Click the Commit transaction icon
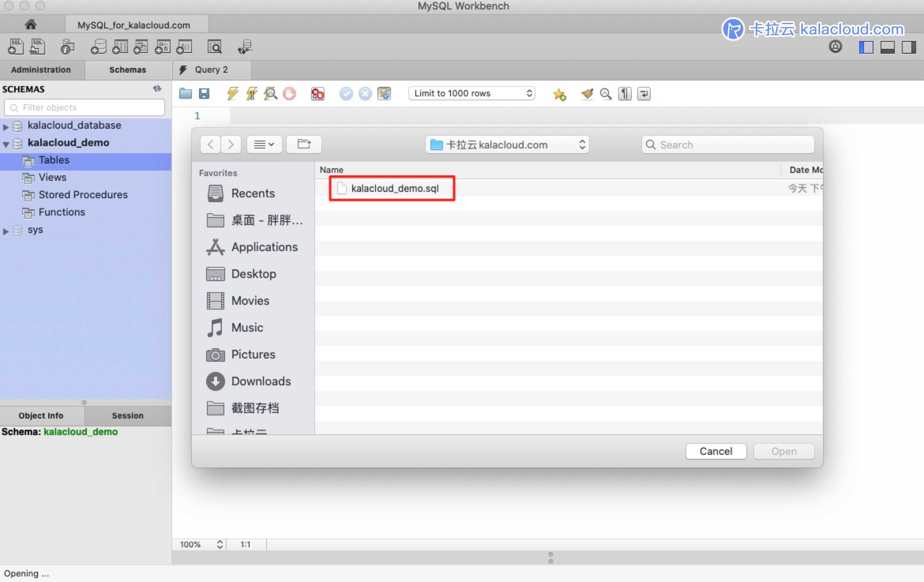The height and width of the screenshot is (582, 924). [x=346, y=93]
